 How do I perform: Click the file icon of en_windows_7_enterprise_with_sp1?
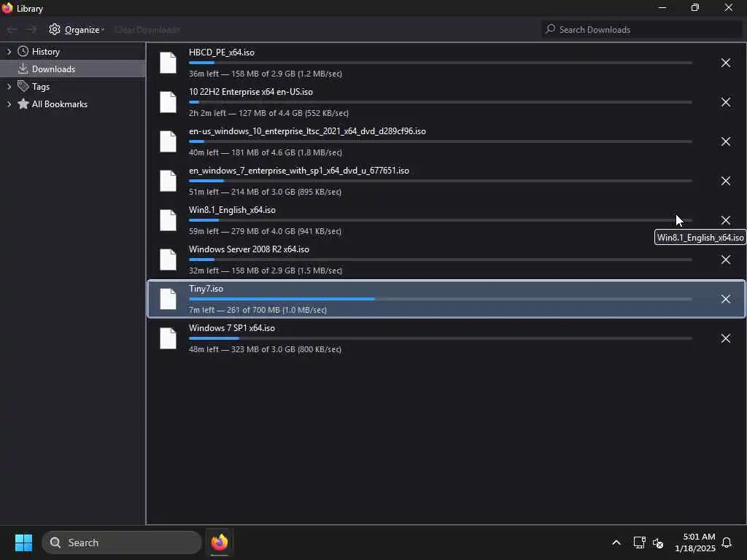168,181
